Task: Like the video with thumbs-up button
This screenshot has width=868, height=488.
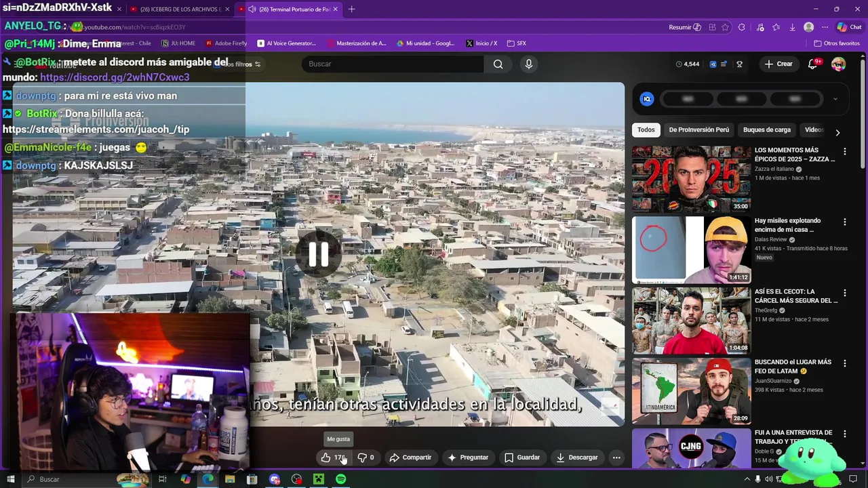Action: (x=333, y=457)
